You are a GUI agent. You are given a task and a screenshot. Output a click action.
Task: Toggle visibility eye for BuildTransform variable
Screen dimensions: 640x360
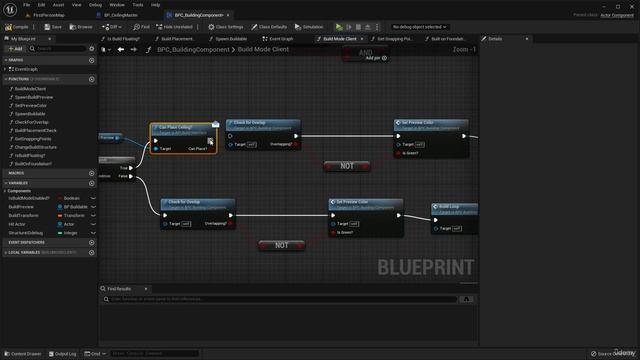(x=93, y=216)
